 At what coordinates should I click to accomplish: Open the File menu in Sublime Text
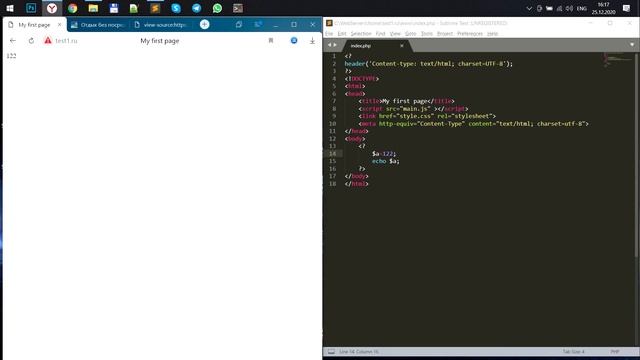[x=329, y=33]
